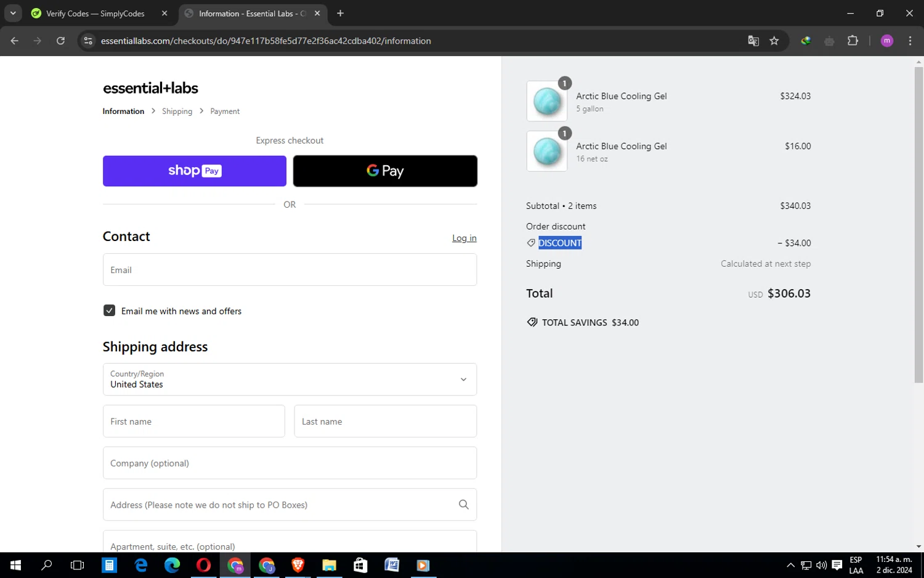Click the volume speaker tray icon

pyautogui.click(x=821, y=565)
